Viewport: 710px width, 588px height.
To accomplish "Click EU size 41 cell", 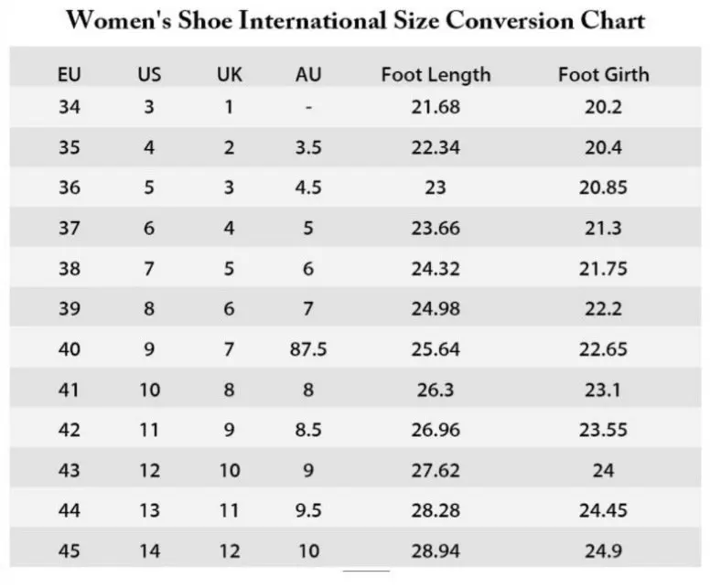I will coord(69,390).
